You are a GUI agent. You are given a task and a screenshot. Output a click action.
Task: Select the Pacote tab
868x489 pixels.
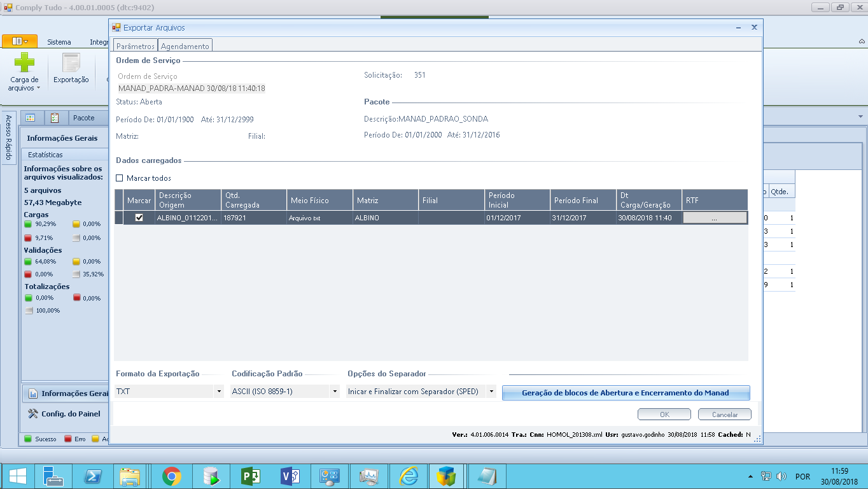pos(84,118)
